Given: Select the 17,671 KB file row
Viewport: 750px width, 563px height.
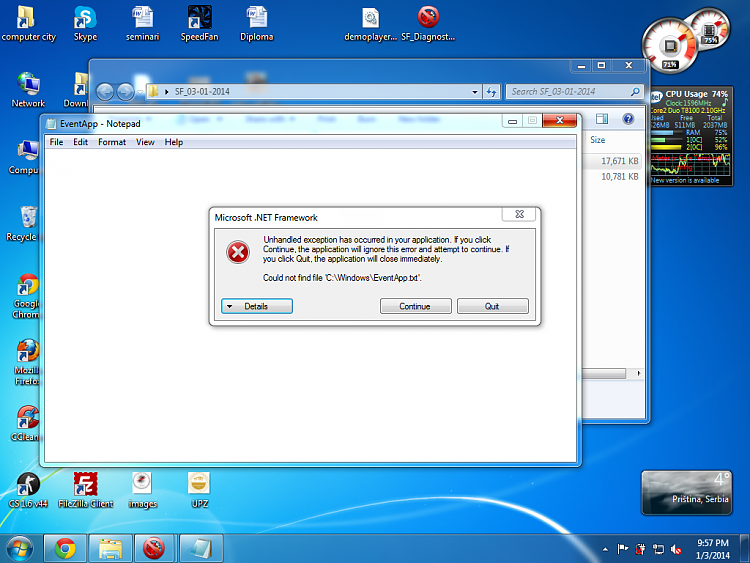Looking at the screenshot, I should click(x=613, y=161).
